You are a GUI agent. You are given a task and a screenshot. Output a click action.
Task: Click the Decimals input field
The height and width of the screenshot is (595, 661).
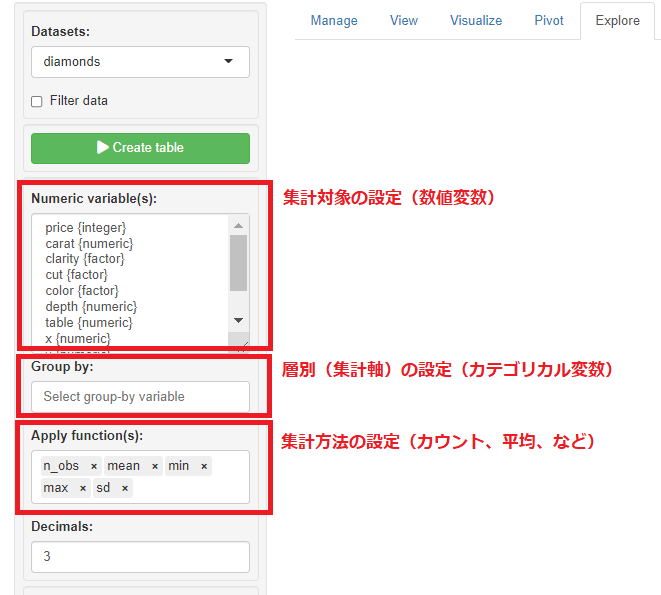click(140, 557)
